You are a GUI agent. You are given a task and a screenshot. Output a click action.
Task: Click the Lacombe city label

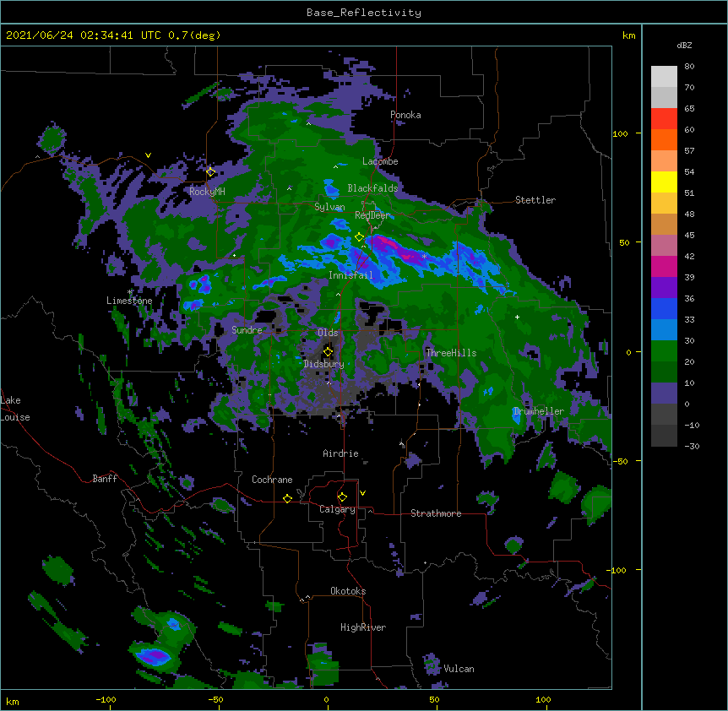[380, 161]
